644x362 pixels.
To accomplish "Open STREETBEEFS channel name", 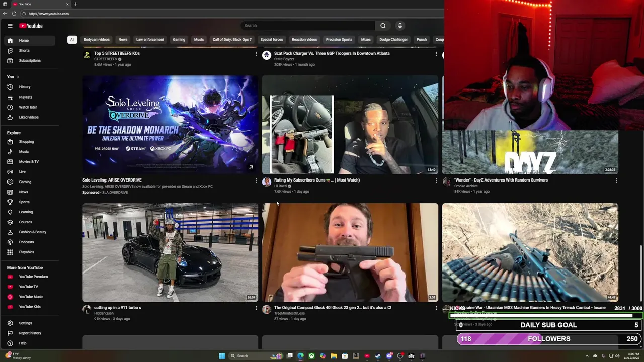I will pos(105,59).
